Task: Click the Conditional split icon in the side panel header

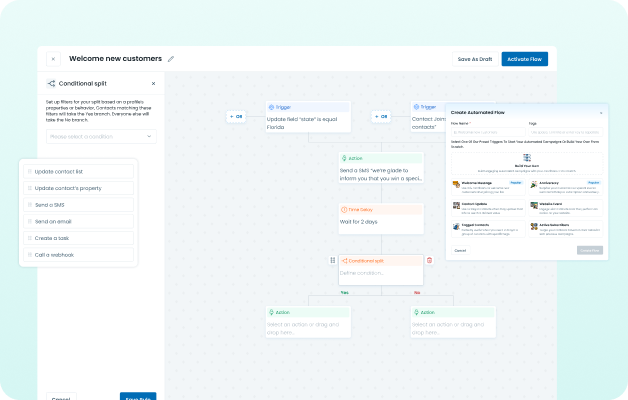Action: point(51,84)
